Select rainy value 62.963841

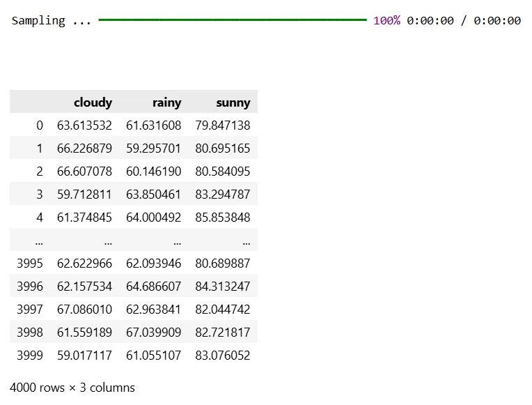(154, 310)
